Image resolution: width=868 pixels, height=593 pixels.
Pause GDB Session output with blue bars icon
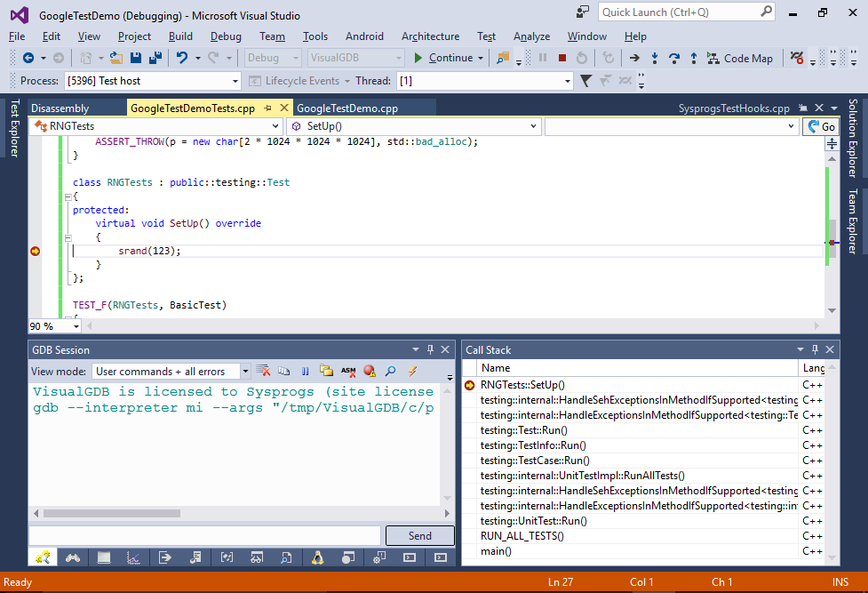pyautogui.click(x=305, y=371)
